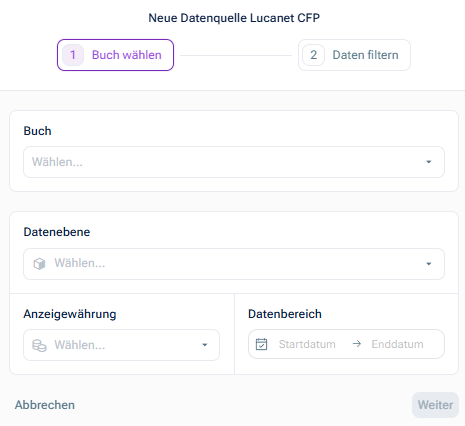Click the step 1 number badge

coord(73,55)
